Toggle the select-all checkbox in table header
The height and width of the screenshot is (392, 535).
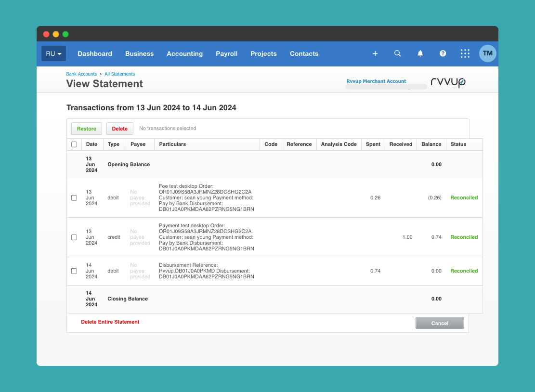click(x=74, y=144)
